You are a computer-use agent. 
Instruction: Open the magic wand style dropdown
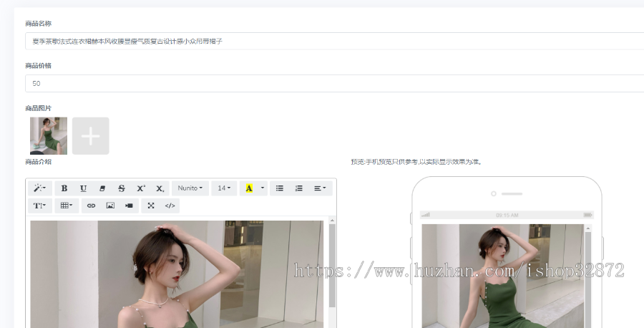click(40, 188)
